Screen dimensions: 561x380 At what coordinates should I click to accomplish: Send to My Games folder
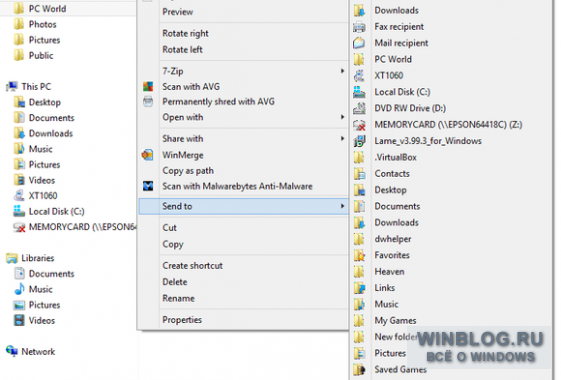point(395,321)
